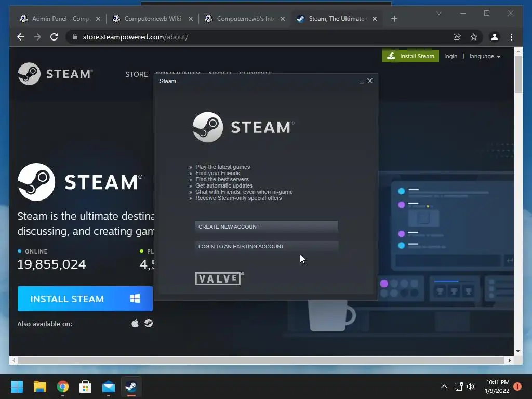The image size is (532, 399).
Task: Close the Steam dialog window
Action: coord(370,81)
